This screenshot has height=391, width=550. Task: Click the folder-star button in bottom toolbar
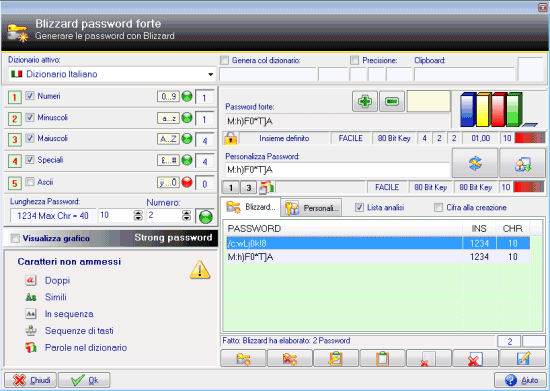pos(243,358)
